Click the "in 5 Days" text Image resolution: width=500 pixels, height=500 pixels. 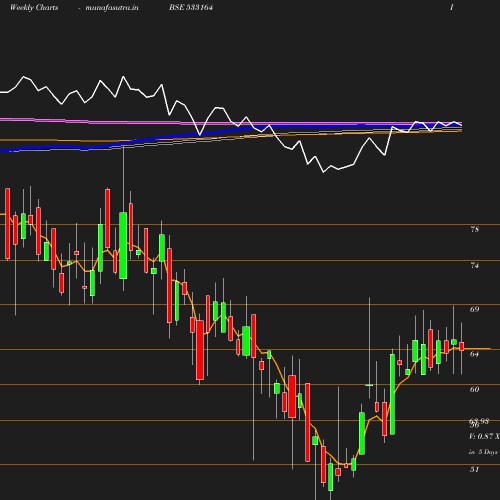[x=483, y=452]
